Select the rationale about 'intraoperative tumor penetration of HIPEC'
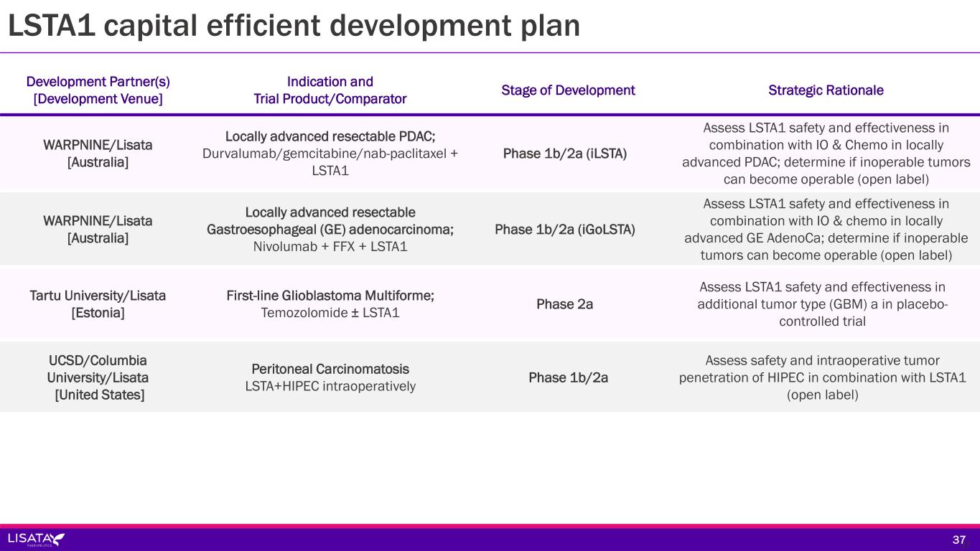 tap(823, 377)
